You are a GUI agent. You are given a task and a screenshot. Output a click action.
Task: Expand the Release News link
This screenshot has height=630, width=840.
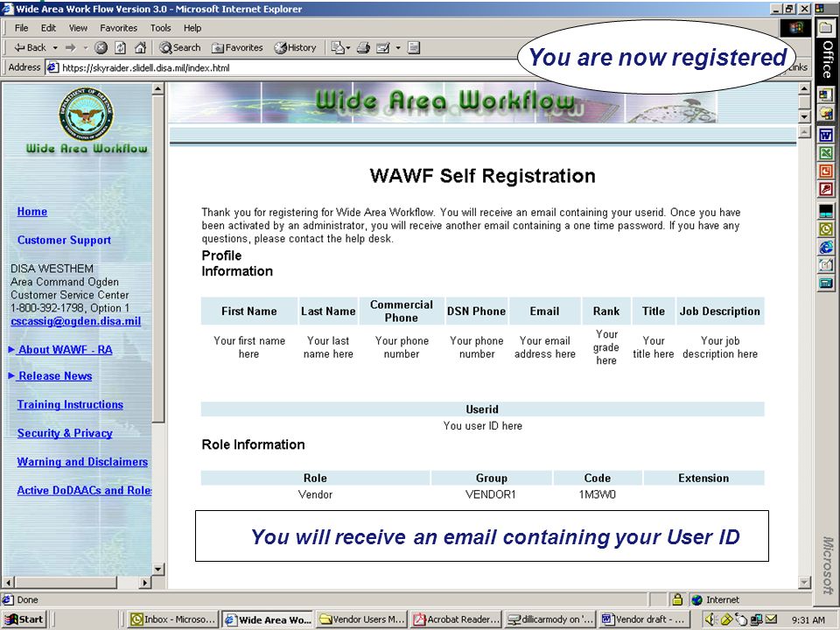click(x=54, y=376)
